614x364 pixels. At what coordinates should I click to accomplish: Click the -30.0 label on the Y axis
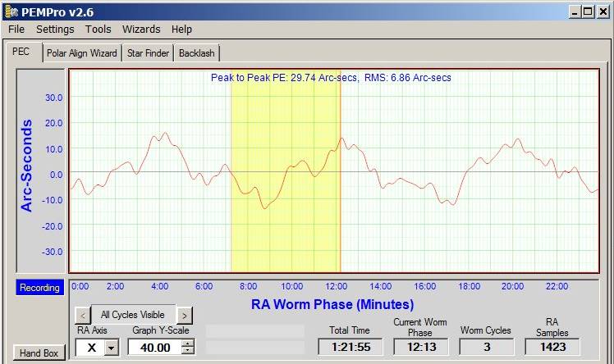(52, 252)
